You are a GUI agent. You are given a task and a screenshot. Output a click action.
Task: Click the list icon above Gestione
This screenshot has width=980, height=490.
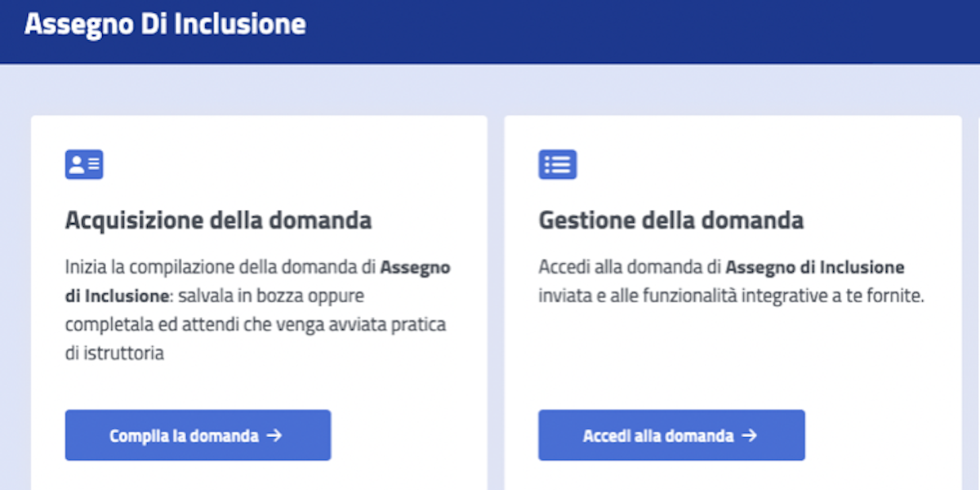click(558, 164)
